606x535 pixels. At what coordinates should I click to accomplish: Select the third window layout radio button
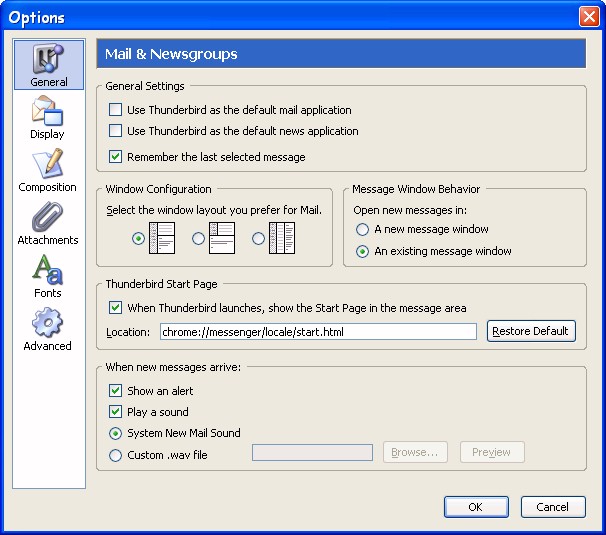coord(258,238)
